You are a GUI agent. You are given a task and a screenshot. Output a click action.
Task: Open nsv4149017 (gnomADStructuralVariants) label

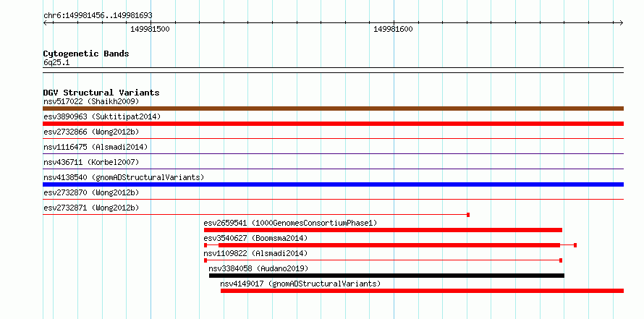300,284
